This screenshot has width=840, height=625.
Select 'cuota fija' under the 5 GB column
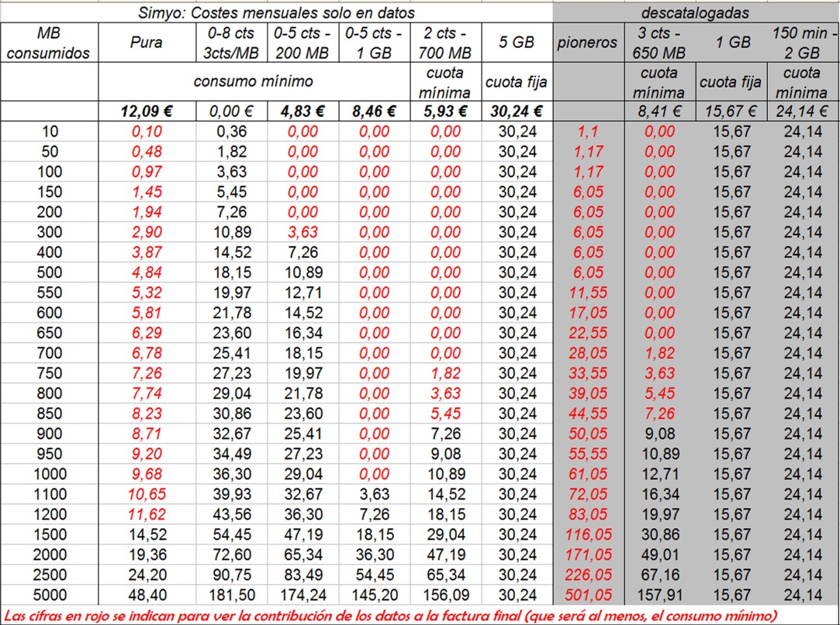click(517, 82)
